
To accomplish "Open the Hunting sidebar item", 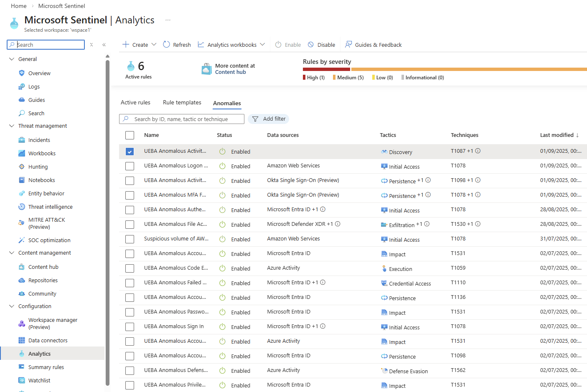I will click(38, 167).
